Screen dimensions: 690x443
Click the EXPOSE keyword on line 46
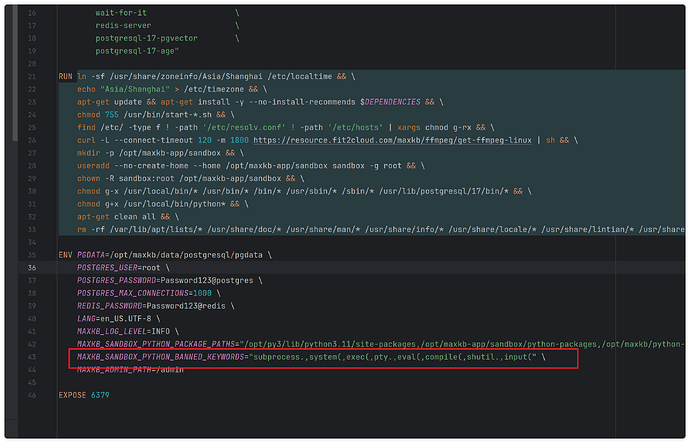point(72,395)
